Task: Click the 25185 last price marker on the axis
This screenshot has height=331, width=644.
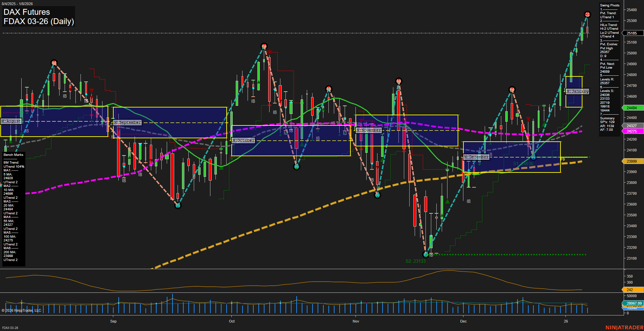Action: [x=631, y=33]
